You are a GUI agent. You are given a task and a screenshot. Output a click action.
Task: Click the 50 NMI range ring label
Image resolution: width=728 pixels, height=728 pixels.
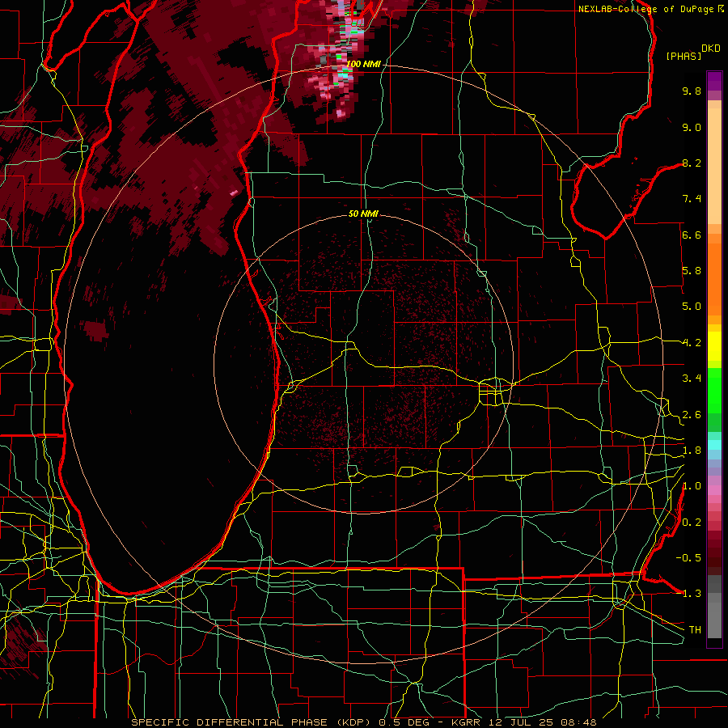[363, 214]
